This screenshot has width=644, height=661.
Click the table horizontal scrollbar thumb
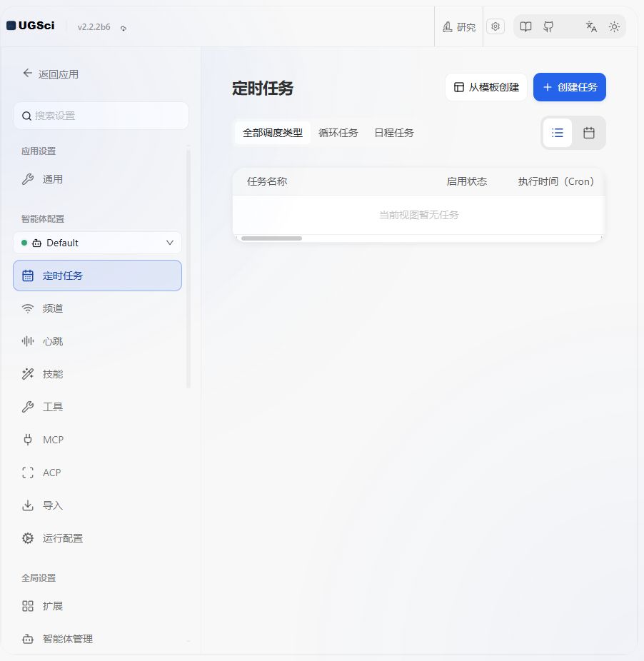click(x=271, y=238)
